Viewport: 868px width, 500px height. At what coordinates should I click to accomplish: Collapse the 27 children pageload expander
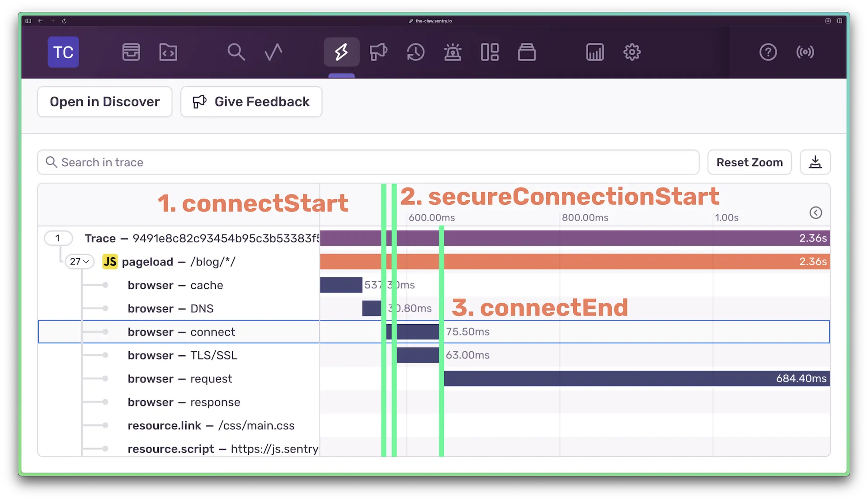[x=80, y=262]
